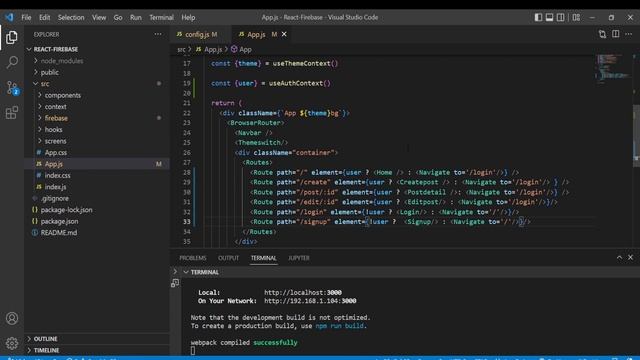Select App.js in the explorer tree
640x360 pixels.
pos(97,164)
